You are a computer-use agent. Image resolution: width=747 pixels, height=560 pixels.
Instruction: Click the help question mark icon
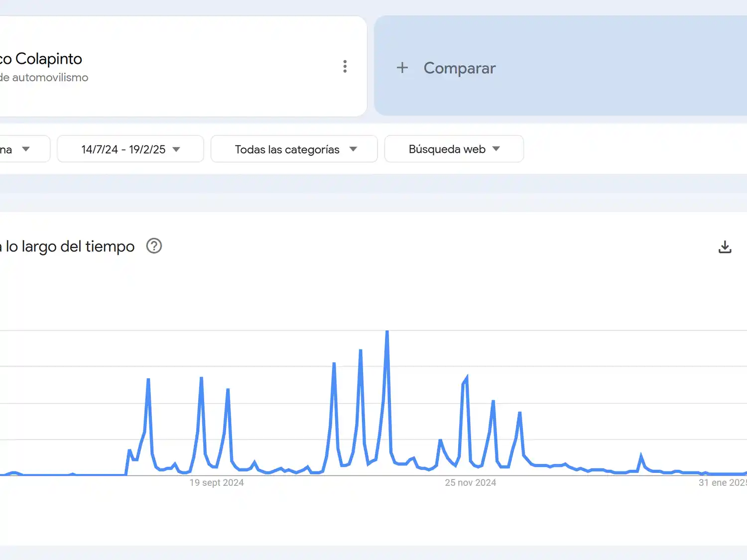pos(154,246)
